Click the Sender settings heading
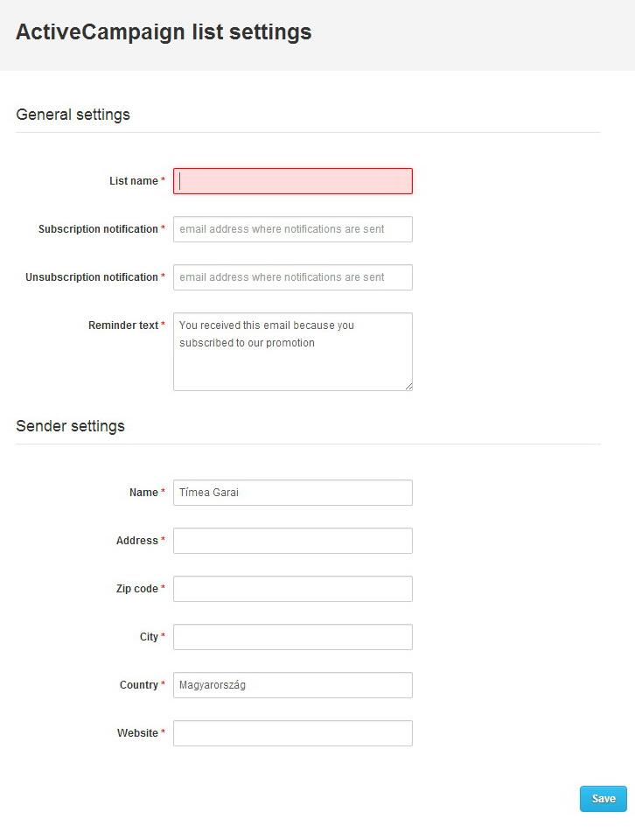This screenshot has height=840, width=635. (70, 426)
